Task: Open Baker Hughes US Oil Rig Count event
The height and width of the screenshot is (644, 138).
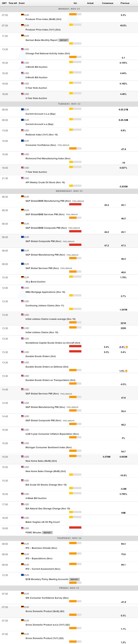Action: (x=42, y=522)
